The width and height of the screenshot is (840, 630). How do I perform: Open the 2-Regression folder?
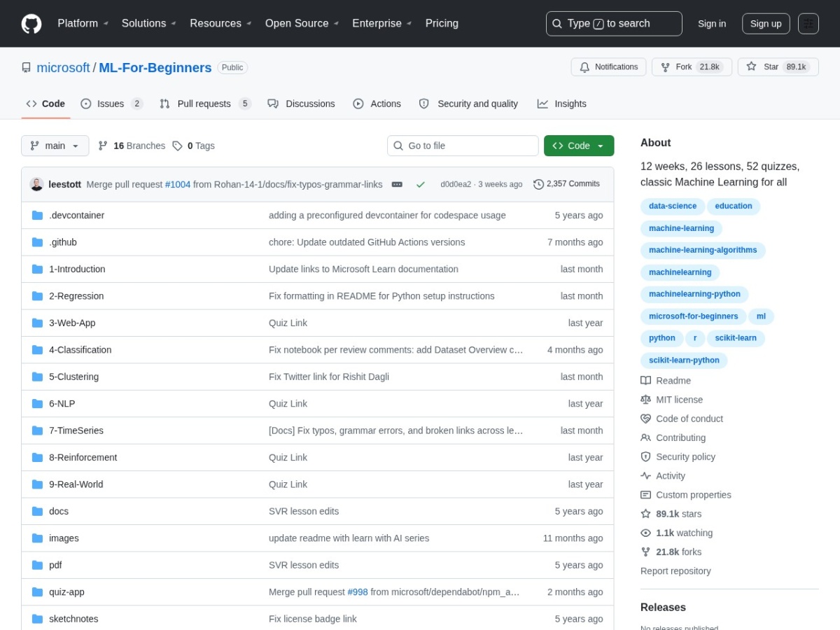coord(76,296)
